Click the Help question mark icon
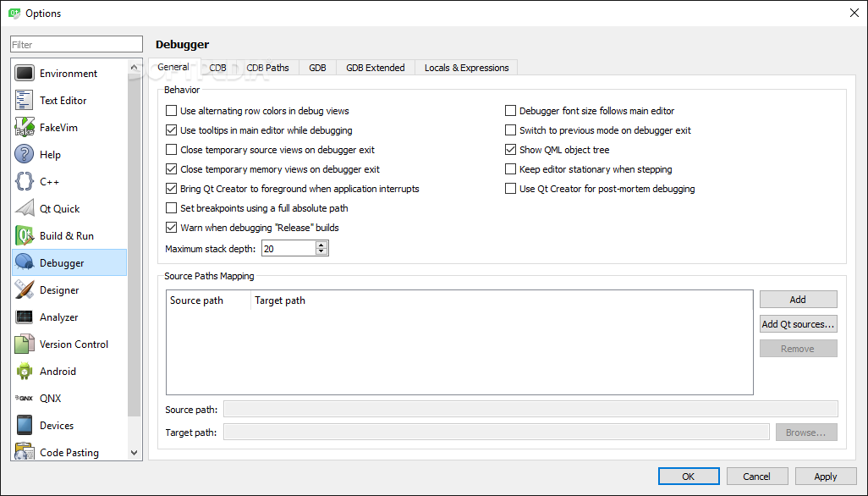868x496 pixels. [25, 154]
